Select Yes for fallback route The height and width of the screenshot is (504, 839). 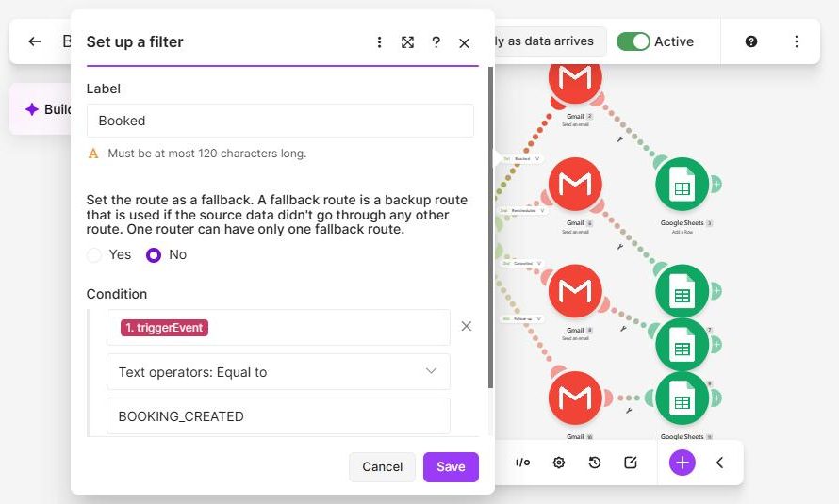pyautogui.click(x=94, y=255)
